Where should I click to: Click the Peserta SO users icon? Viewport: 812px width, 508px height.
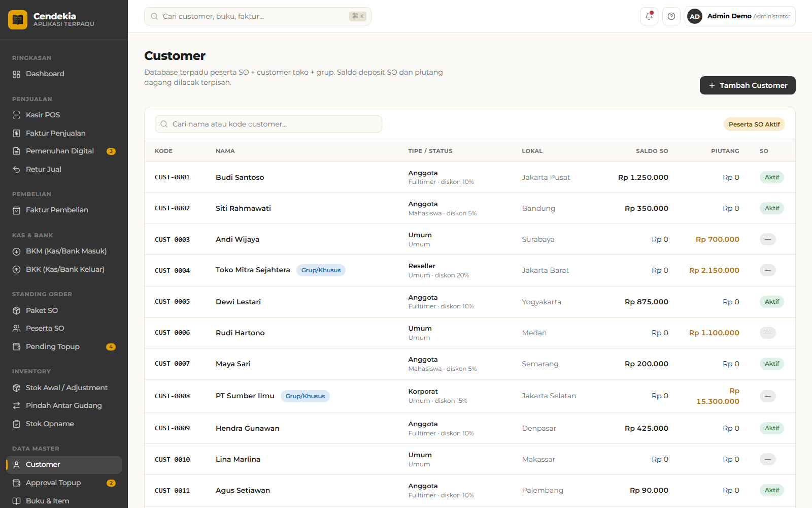point(17,329)
